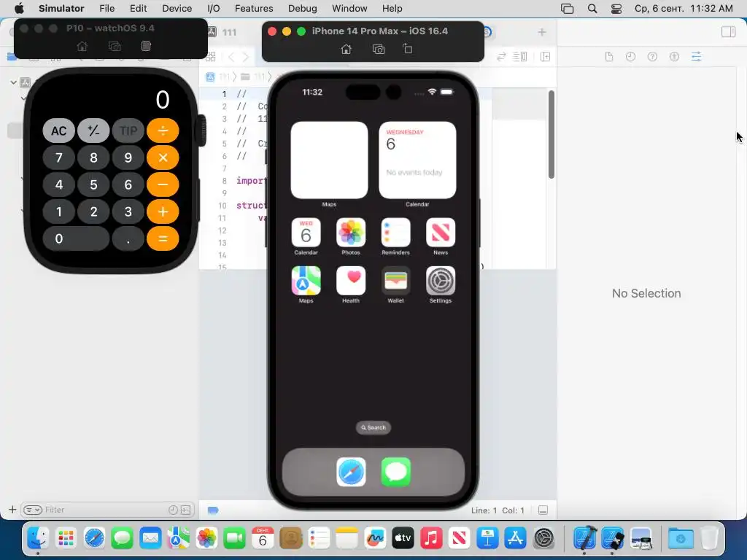Toggle Xcode adjust editor options button

pos(519,57)
